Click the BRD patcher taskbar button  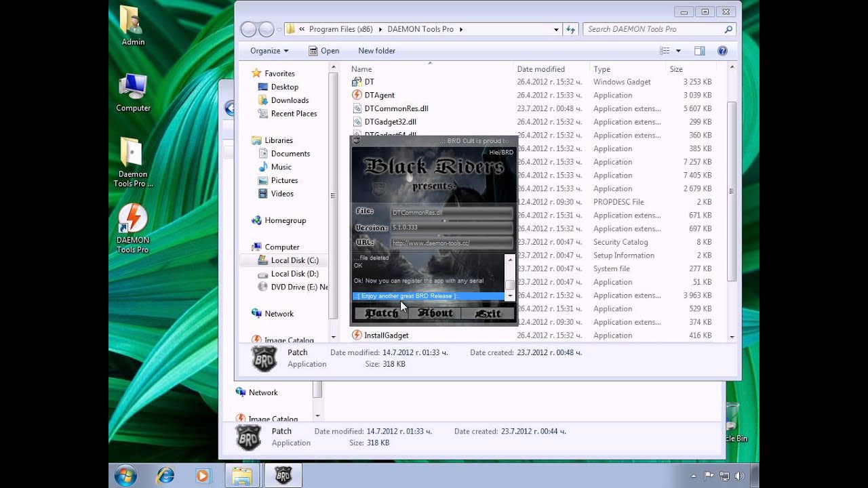[283, 476]
